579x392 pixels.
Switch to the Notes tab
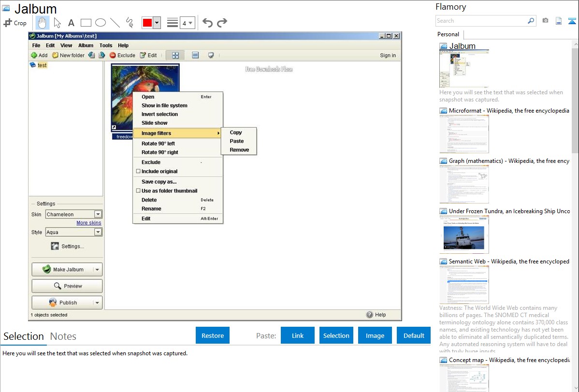pyautogui.click(x=63, y=336)
